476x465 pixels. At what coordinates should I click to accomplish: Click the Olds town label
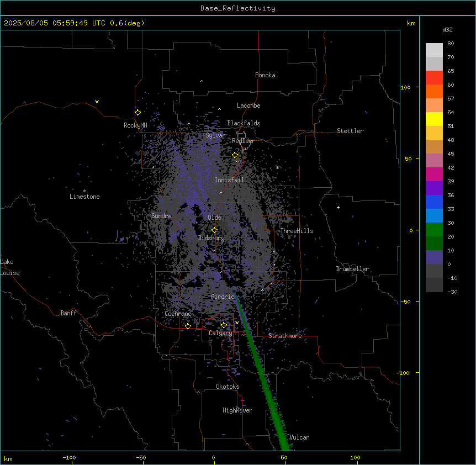click(214, 218)
